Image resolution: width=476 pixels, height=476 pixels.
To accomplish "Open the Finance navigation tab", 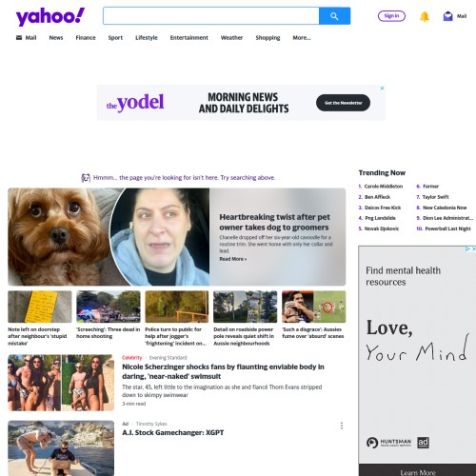I will pos(86,38).
